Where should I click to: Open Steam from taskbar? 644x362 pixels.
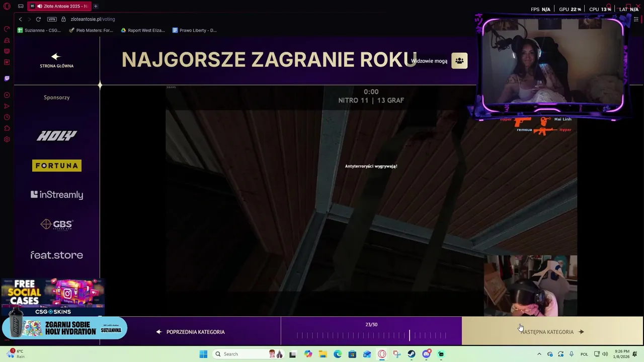[412, 354]
